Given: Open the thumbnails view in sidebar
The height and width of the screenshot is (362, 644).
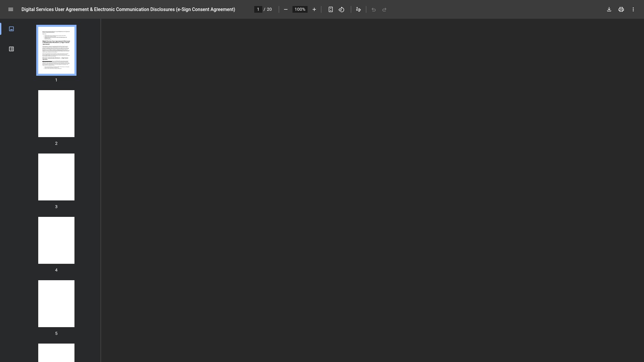Looking at the screenshot, I should point(11,29).
